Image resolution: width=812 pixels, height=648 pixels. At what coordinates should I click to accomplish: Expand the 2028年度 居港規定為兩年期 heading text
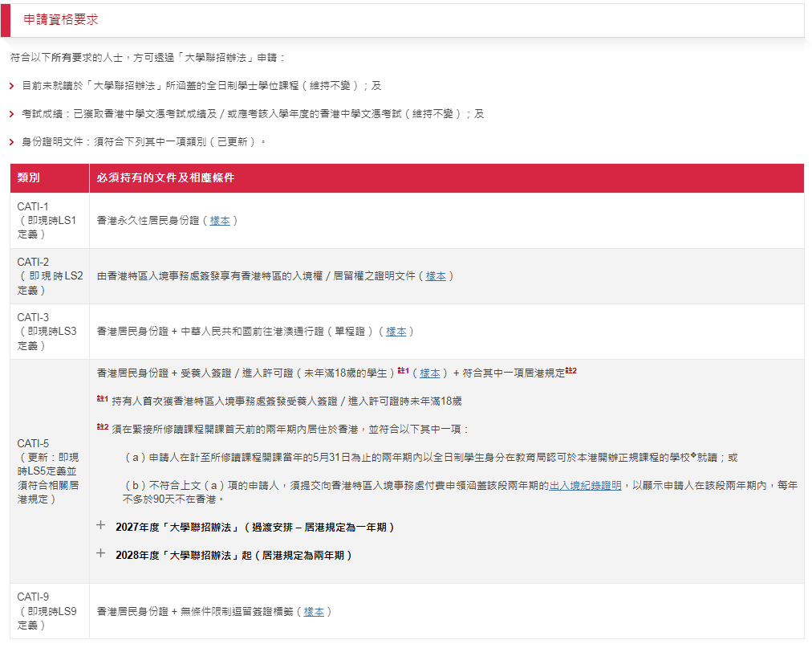pyautogui.click(x=233, y=555)
